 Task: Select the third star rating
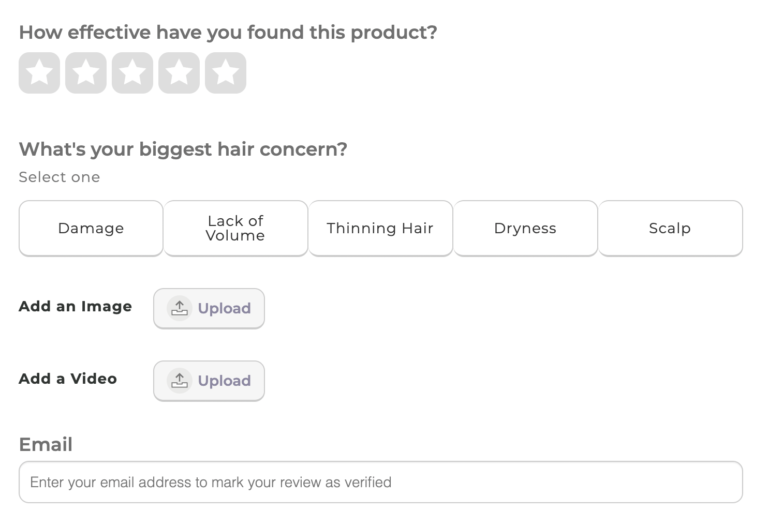pos(132,73)
